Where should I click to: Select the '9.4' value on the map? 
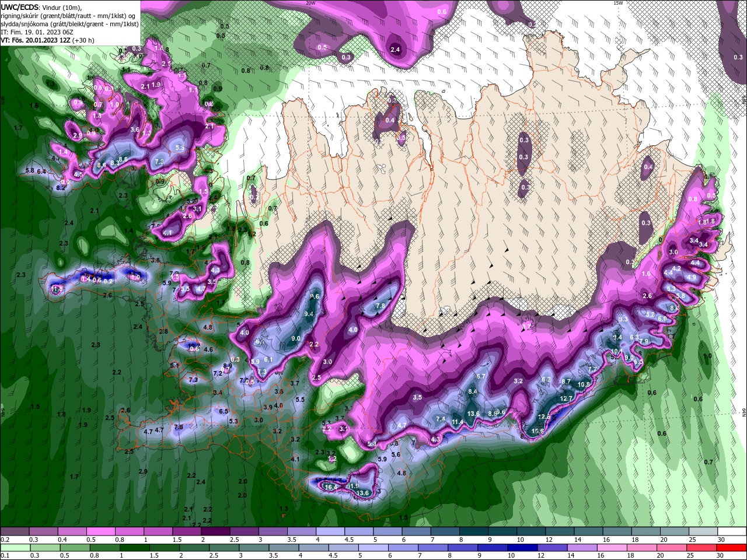(x=309, y=314)
